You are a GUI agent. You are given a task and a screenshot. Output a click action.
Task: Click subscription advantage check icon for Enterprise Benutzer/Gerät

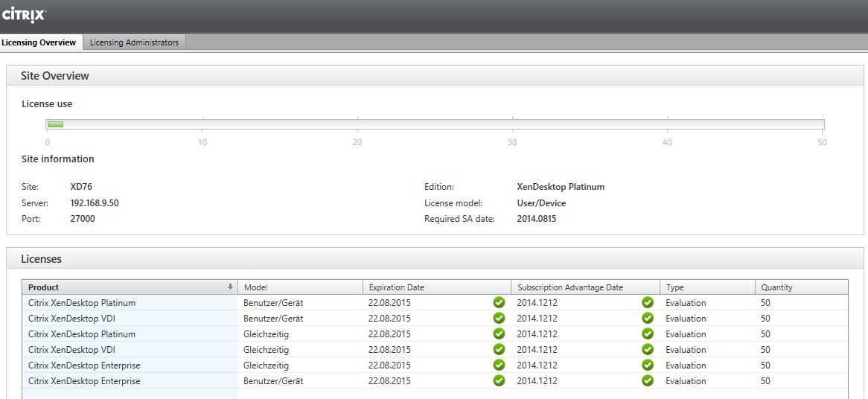(x=648, y=381)
